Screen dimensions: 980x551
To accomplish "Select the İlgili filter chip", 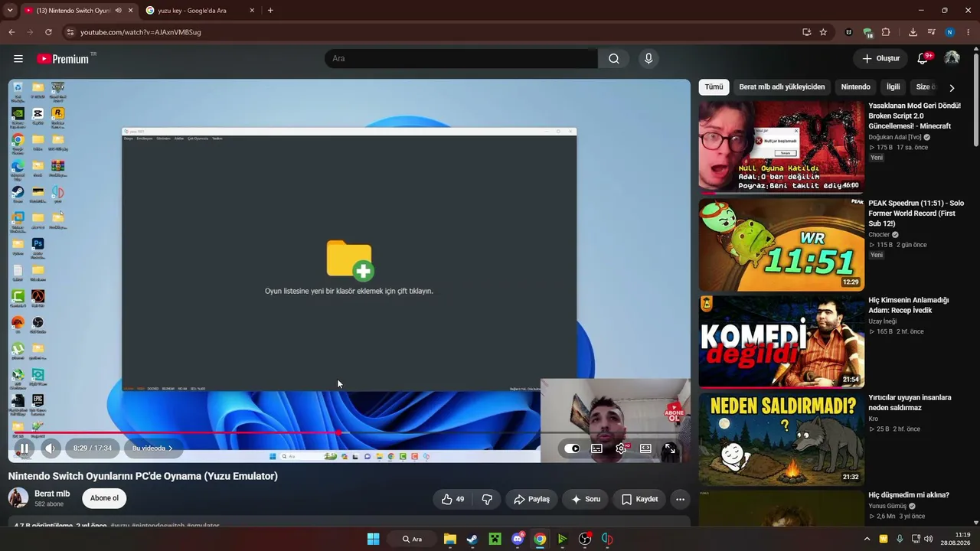I will click(893, 87).
